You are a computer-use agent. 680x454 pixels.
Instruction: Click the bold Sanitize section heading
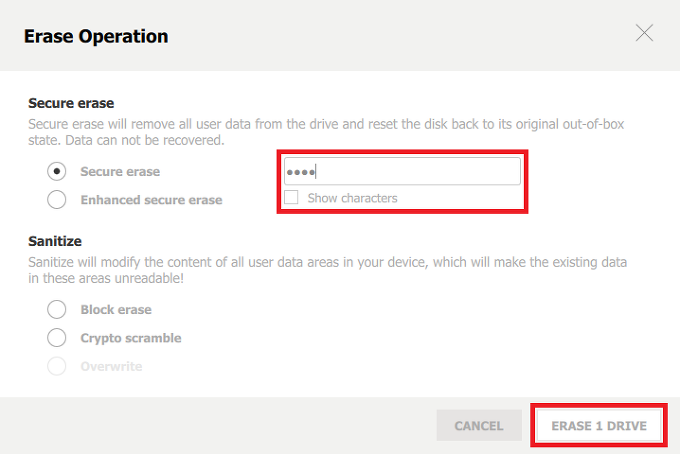(x=55, y=241)
